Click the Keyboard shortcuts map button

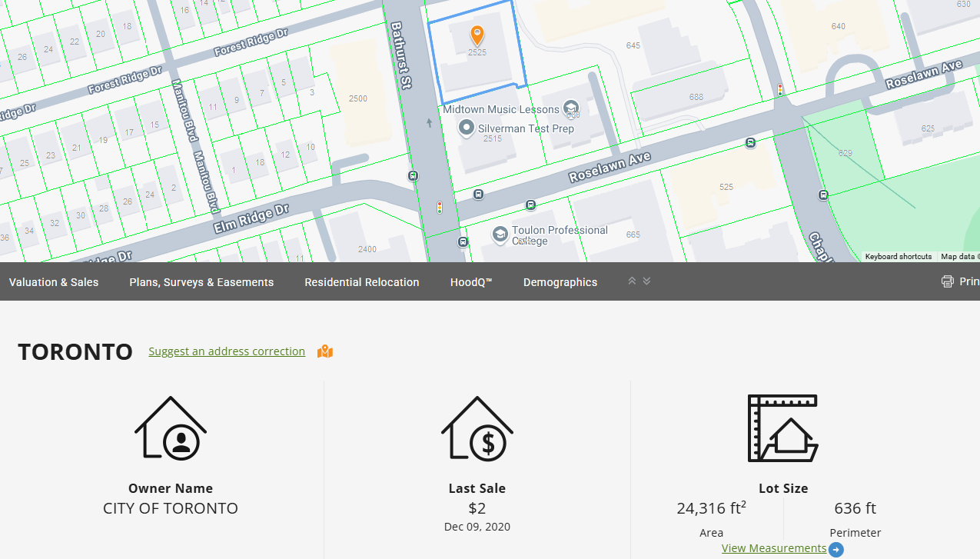point(899,257)
